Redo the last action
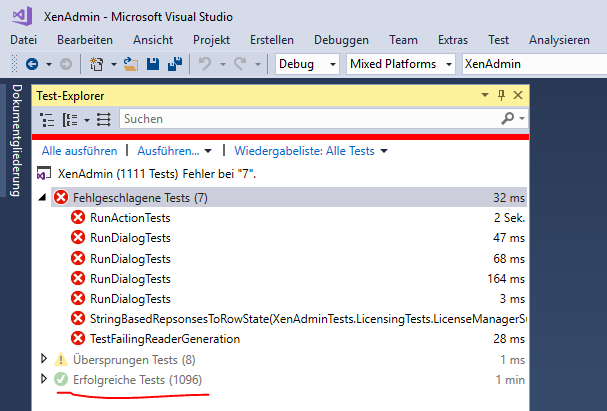 [x=240, y=64]
